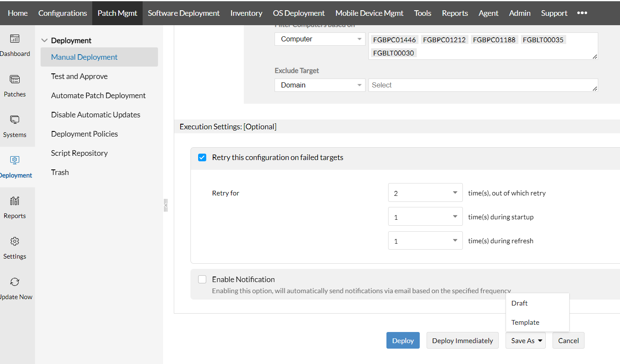The image size is (620, 364).
Task: Open Automate Patch Deployment
Action: pyautogui.click(x=98, y=96)
